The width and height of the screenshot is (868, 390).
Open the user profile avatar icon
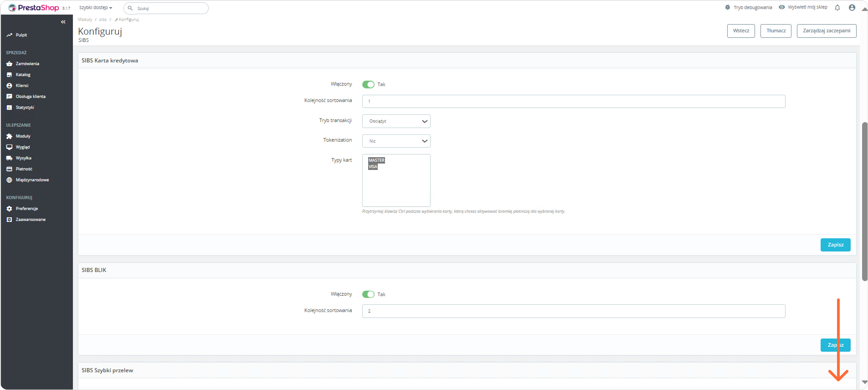coord(852,8)
